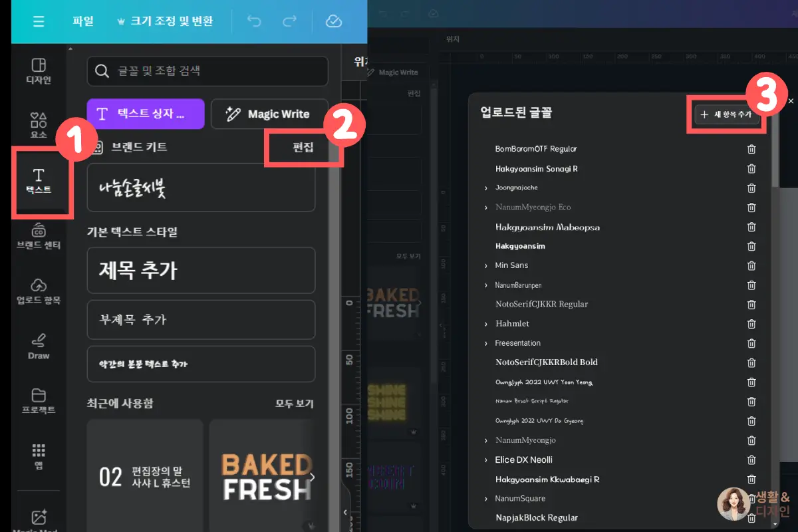Click the undo arrow in the toolbar
This screenshot has height=532, width=798.
[x=253, y=21]
